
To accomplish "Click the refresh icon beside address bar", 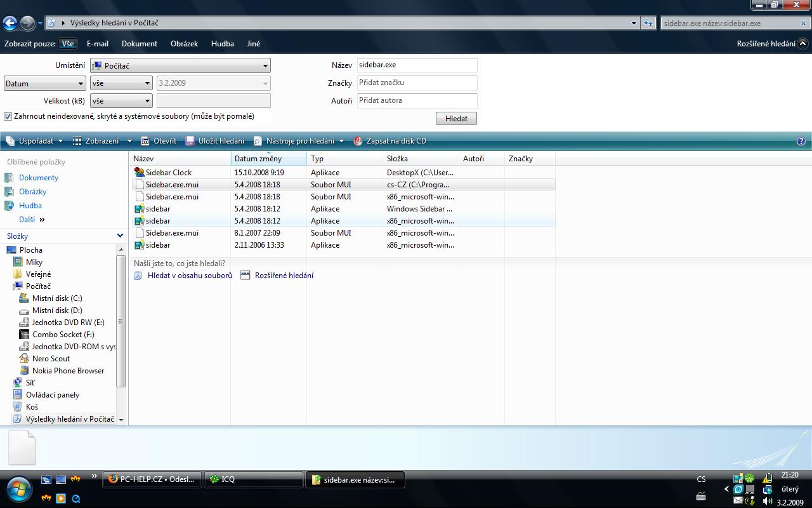I will pyautogui.click(x=648, y=23).
